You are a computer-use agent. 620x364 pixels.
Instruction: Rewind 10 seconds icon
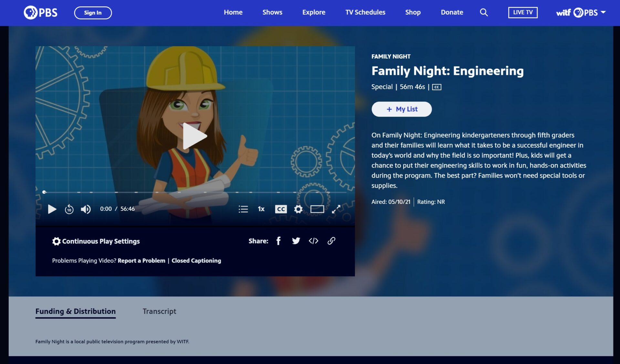tap(69, 209)
